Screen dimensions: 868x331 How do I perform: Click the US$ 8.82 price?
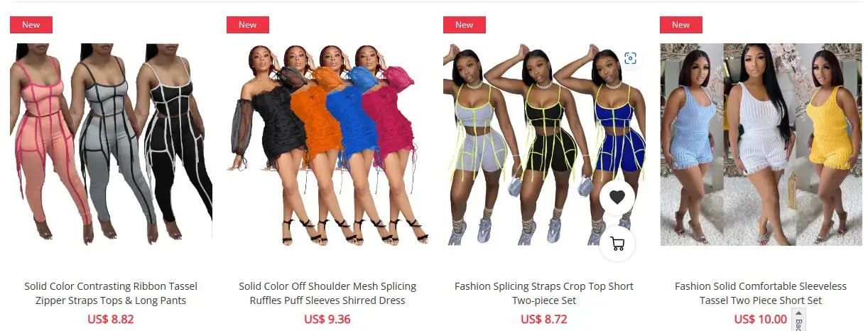111,319
